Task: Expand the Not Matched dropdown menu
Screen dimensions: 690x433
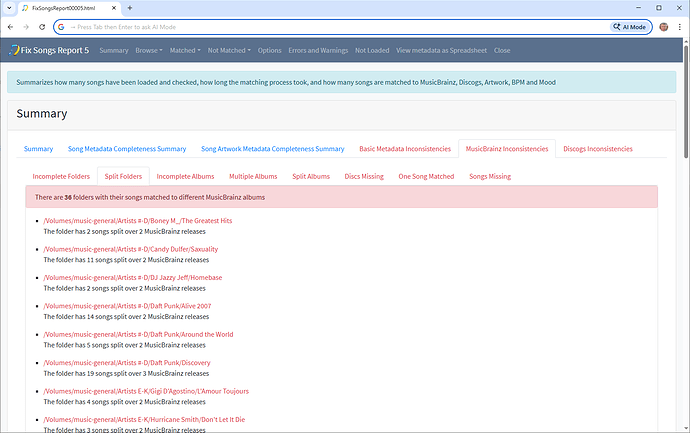Action: point(228,50)
